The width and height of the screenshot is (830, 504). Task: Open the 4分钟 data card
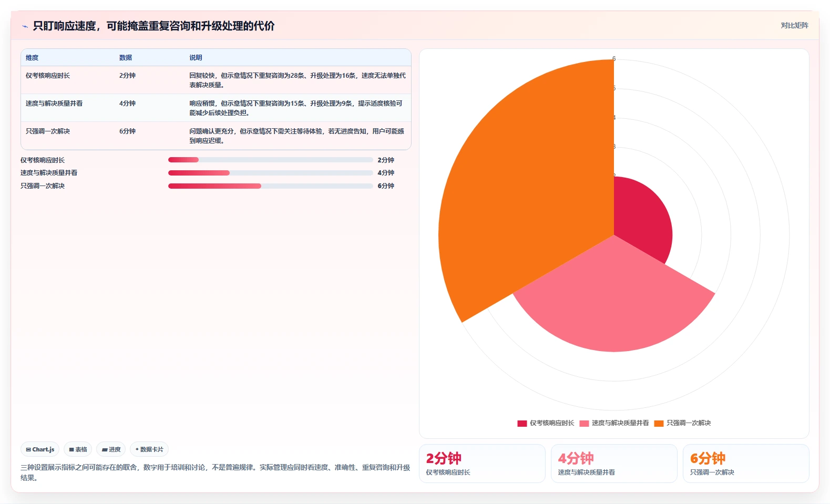coord(614,464)
